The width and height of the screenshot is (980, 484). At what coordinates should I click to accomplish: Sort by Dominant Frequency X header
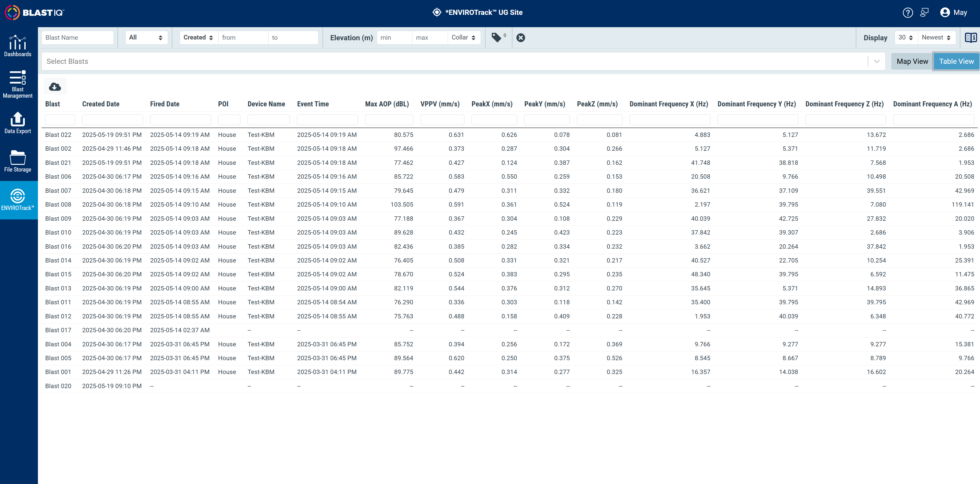(669, 104)
